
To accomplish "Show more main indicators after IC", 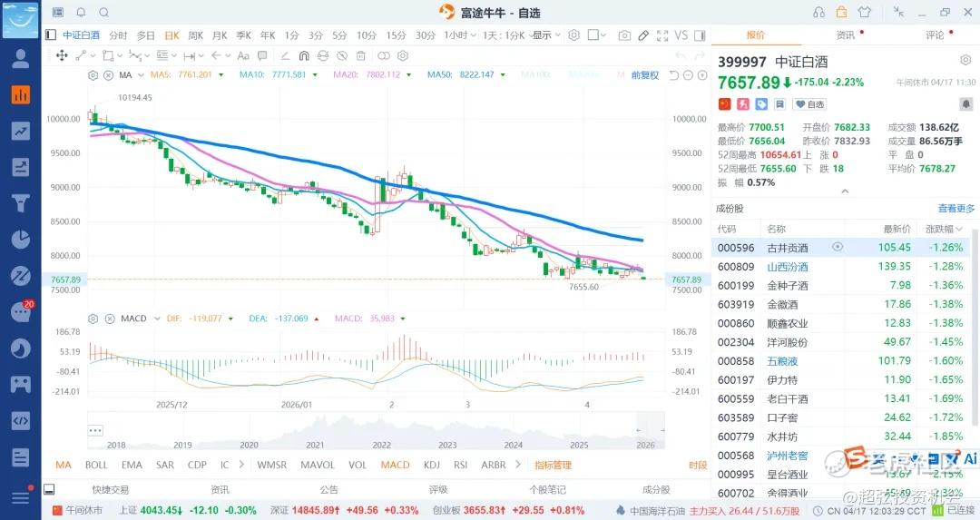I will point(240,465).
